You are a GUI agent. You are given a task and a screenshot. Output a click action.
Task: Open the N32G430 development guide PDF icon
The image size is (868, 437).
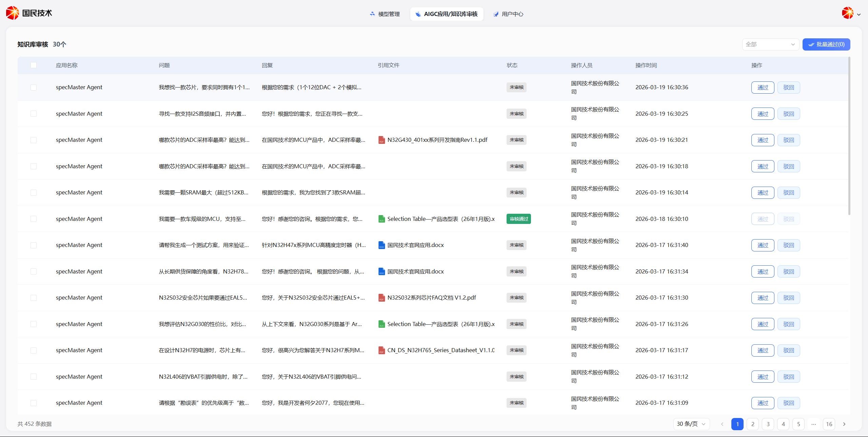(381, 140)
